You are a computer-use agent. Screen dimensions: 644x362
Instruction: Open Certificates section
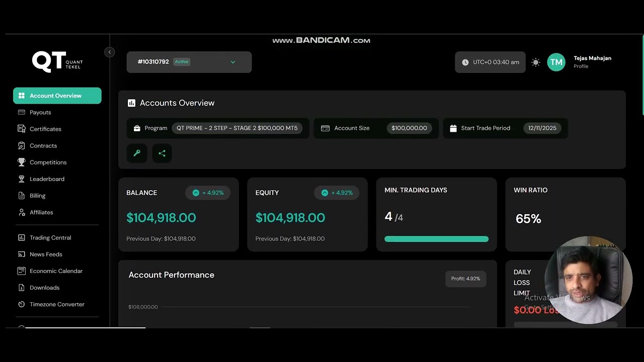45,129
